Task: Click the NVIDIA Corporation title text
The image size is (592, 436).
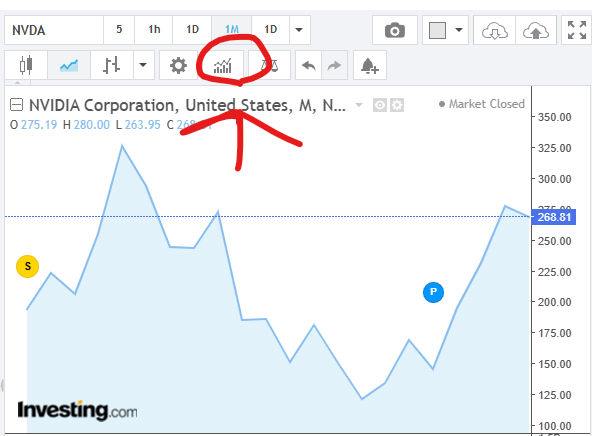Action: tap(187, 105)
